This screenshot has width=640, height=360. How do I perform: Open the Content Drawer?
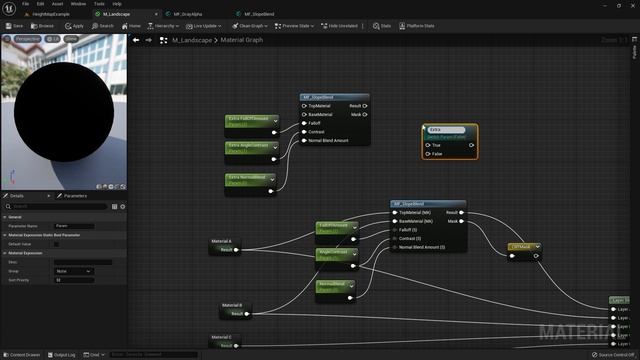point(21,355)
